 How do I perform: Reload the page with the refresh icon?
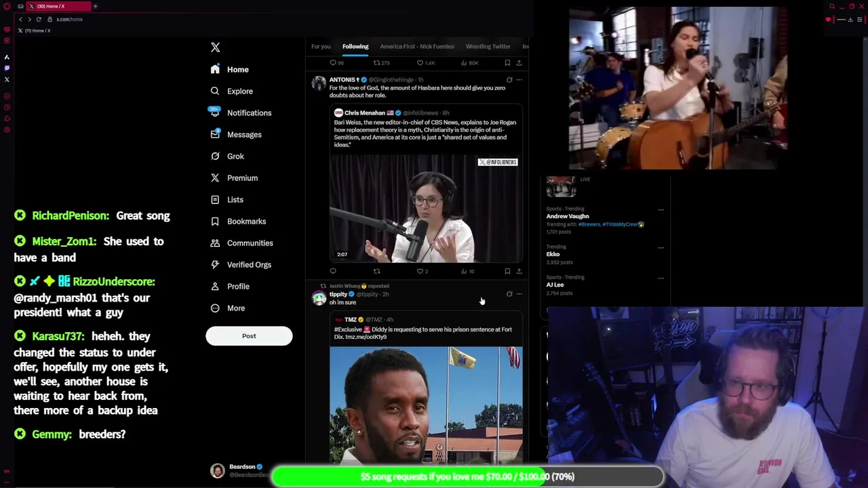click(39, 19)
